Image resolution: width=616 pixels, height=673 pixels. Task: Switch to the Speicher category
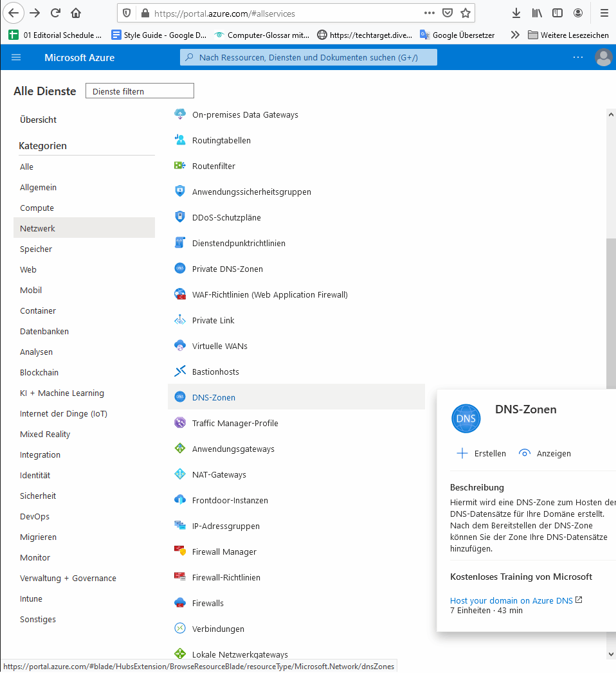[37, 249]
